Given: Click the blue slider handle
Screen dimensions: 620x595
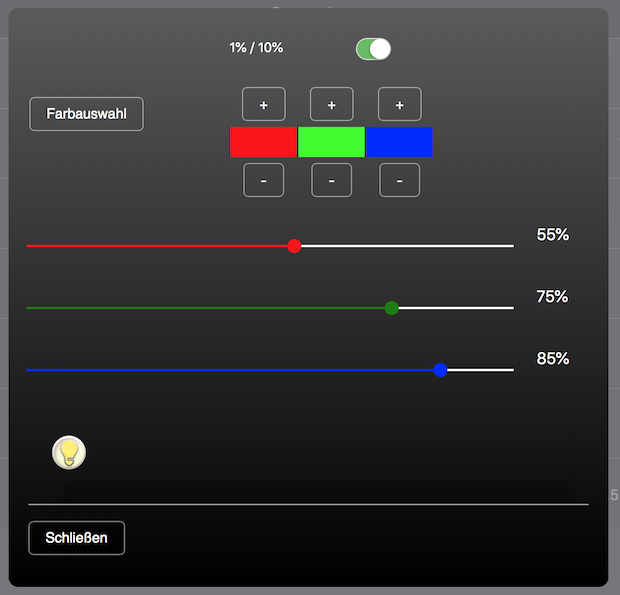Looking at the screenshot, I should [440, 370].
